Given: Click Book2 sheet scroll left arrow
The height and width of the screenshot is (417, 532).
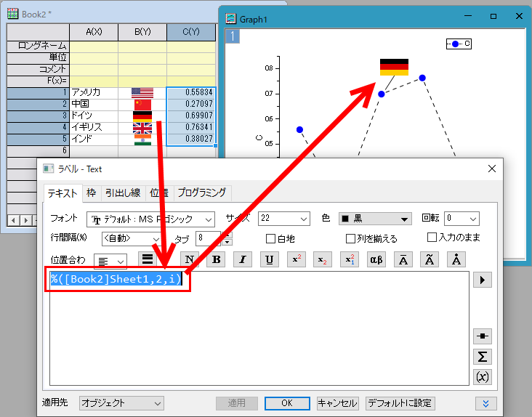Looking at the screenshot, I should [13, 221].
